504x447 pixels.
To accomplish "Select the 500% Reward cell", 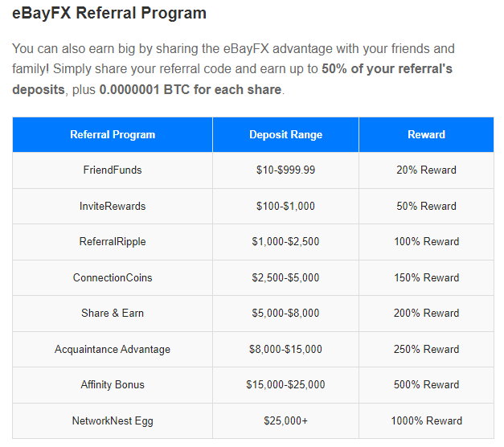I will click(x=426, y=385).
